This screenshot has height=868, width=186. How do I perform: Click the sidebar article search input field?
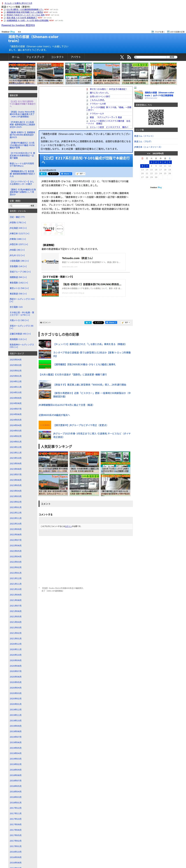(x=20, y=206)
